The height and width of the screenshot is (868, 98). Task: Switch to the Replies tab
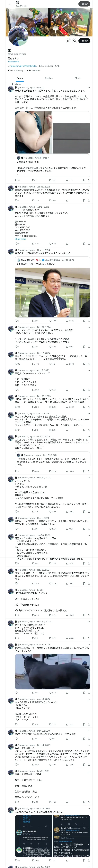(x=49, y=78)
